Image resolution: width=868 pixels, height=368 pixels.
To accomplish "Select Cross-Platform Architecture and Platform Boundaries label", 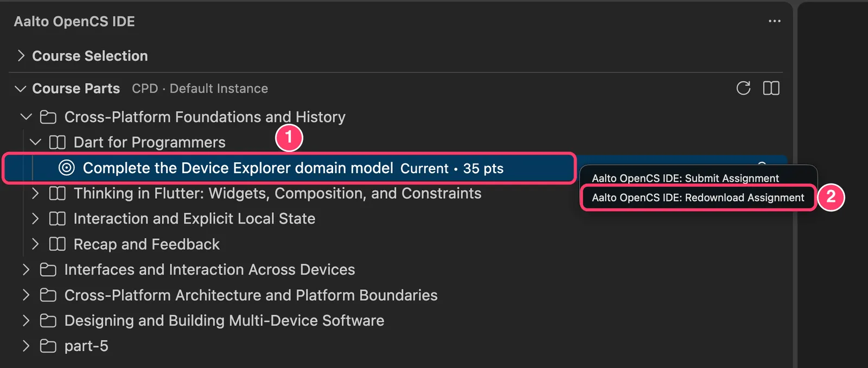I will click(251, 295).
